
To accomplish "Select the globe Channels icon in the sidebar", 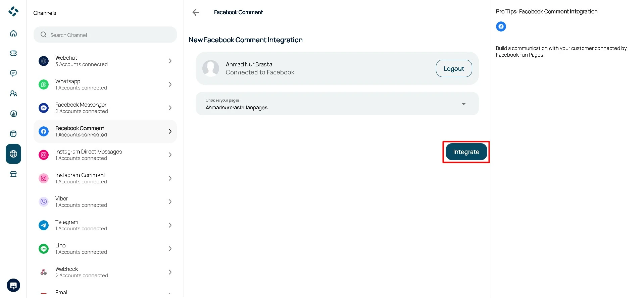I will pyautogui.click(x=13, y=154).
